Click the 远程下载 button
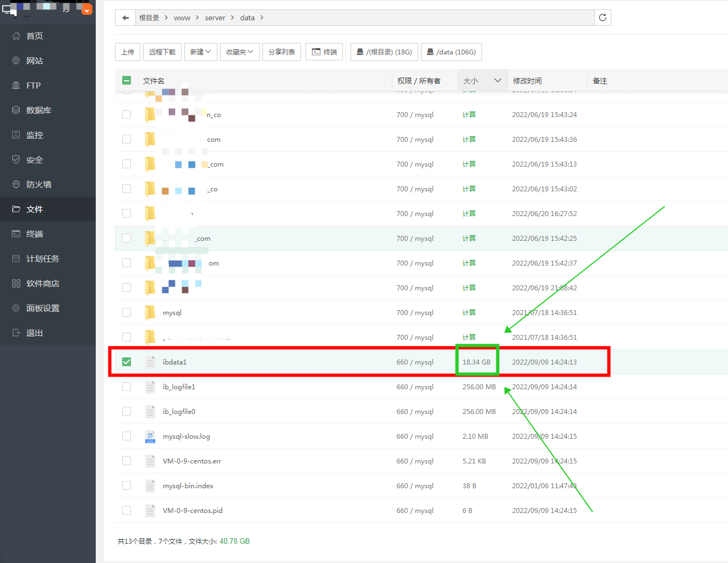This screenshot has width=728, height=563. (162, 52)
